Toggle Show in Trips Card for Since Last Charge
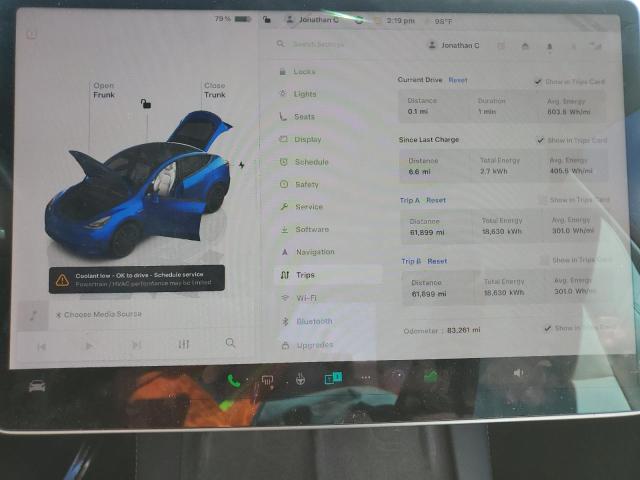The image size is (640, 480). click(x=541, y=141)
